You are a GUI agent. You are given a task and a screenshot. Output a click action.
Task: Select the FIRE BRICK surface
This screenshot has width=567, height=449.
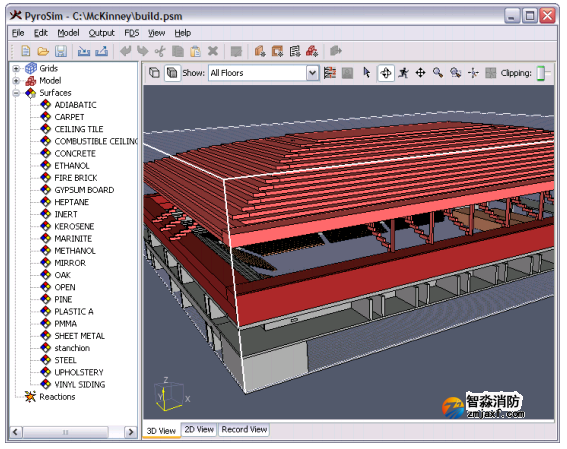click(76, 178)
